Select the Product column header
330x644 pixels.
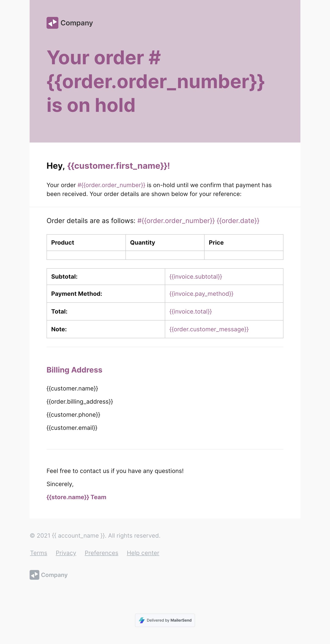pyautogui.click(x=63, y=243)
